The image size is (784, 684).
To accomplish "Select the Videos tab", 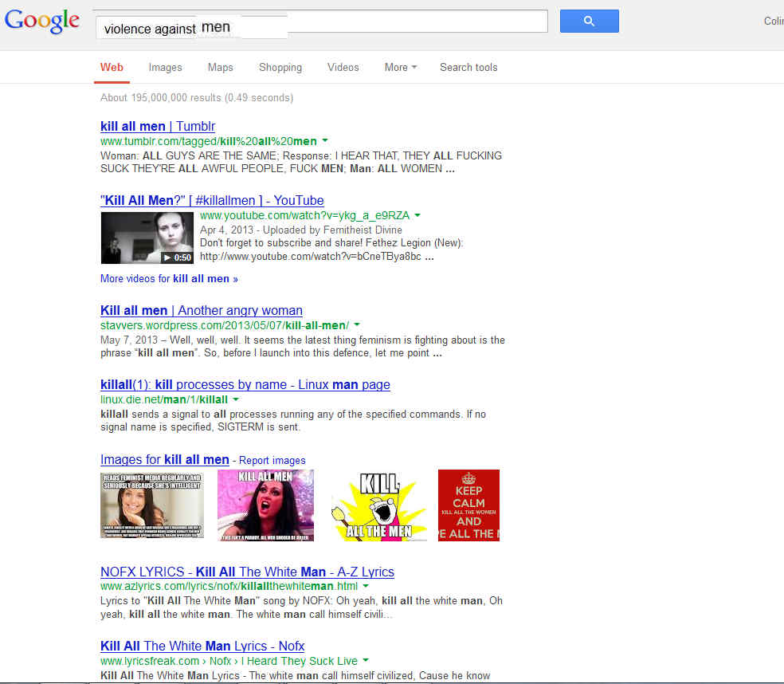I will (x=343, y=67).
